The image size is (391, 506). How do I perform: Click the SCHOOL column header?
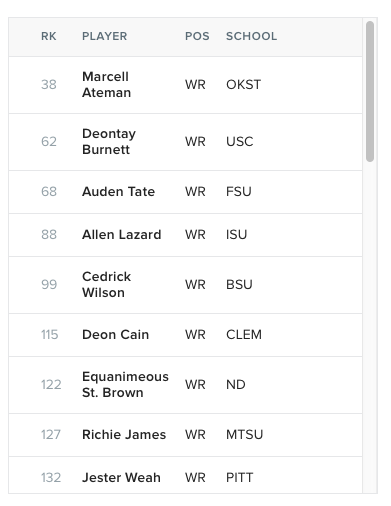pos(252,36)
